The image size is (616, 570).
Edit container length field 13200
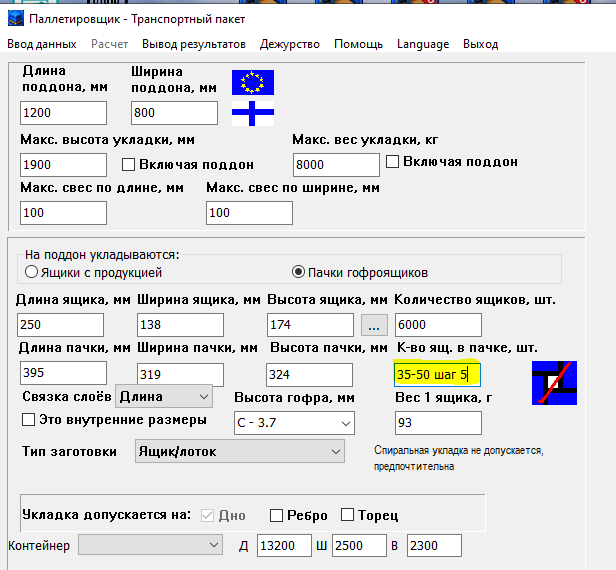pos(284,546)
